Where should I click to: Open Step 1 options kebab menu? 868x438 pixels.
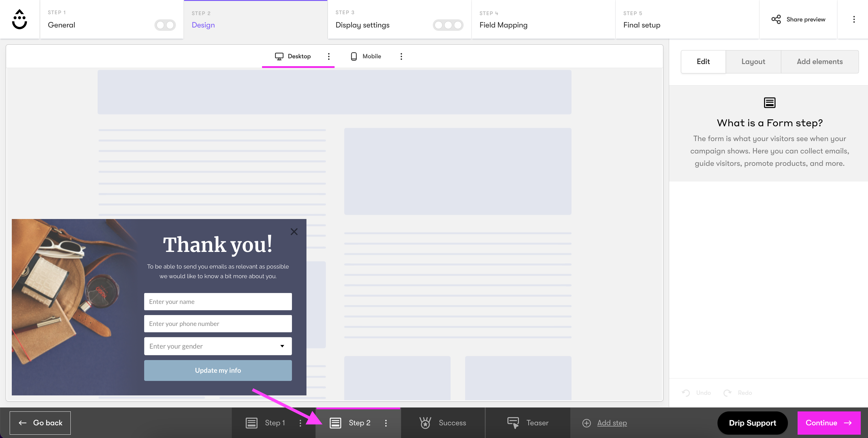(x=300, y=423)
